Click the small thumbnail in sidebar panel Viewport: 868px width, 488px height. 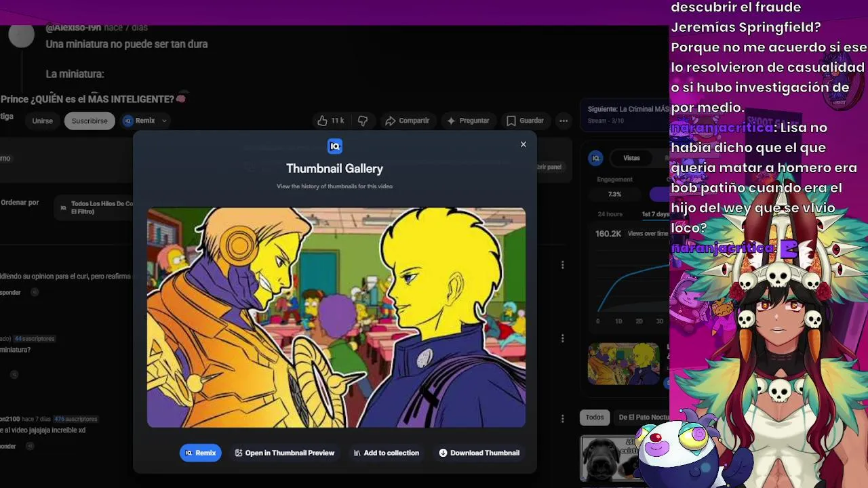point(623,364)
